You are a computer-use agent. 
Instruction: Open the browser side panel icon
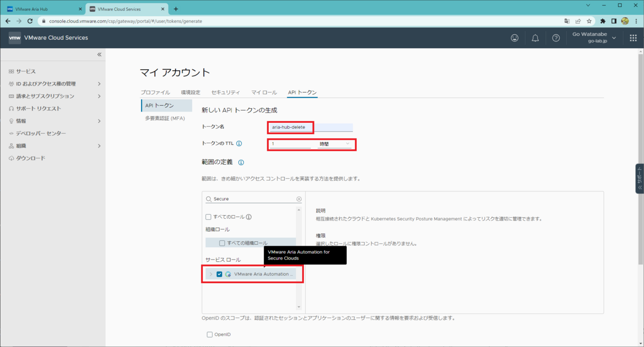[x=614, y=21]
